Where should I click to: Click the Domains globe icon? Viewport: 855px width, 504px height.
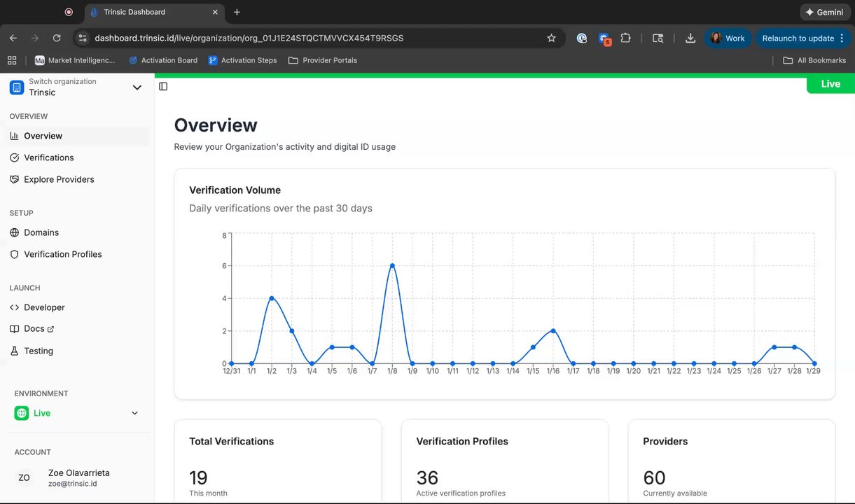point(15,232)
